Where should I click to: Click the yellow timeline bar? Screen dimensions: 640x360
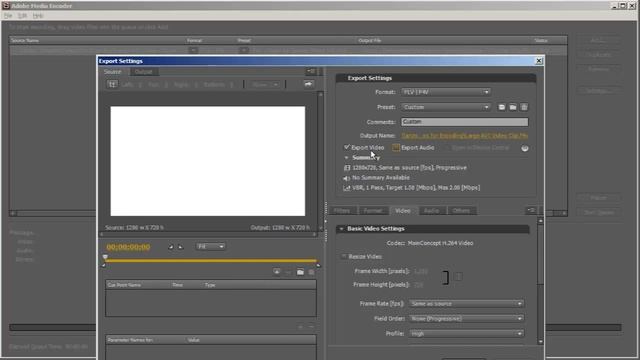[x=211, y=260]
